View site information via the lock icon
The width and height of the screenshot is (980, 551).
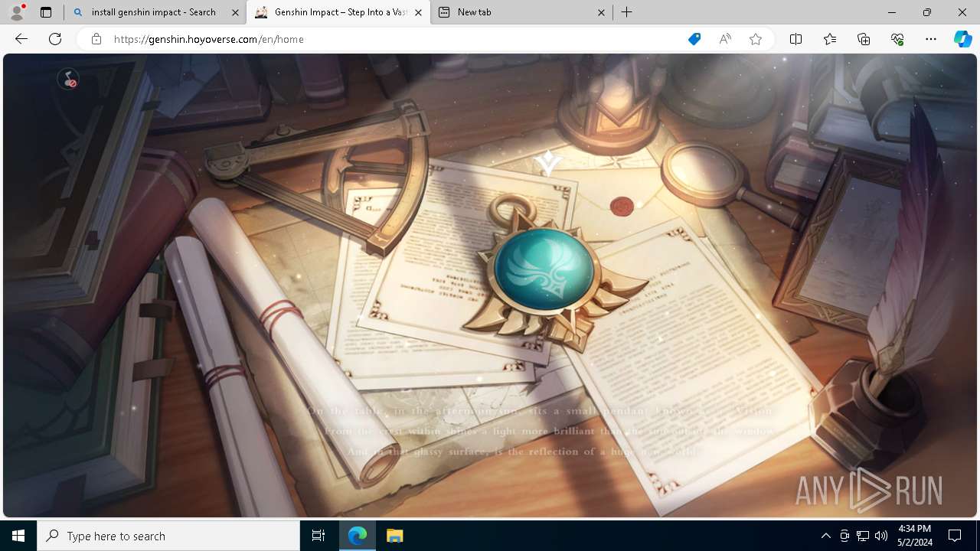click(96, 39)
